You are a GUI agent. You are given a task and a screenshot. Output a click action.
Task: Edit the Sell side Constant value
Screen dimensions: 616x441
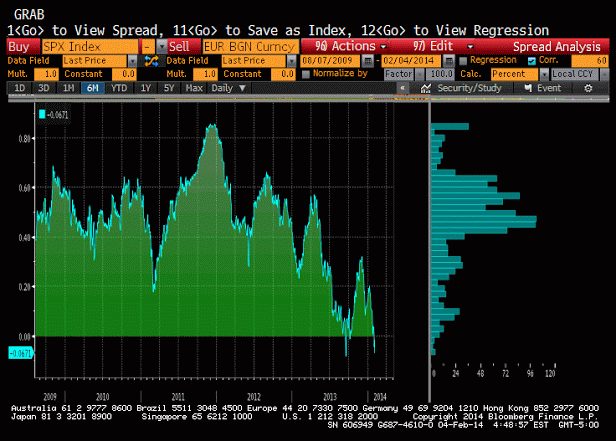pyautogui.click(x=283, y=74)
